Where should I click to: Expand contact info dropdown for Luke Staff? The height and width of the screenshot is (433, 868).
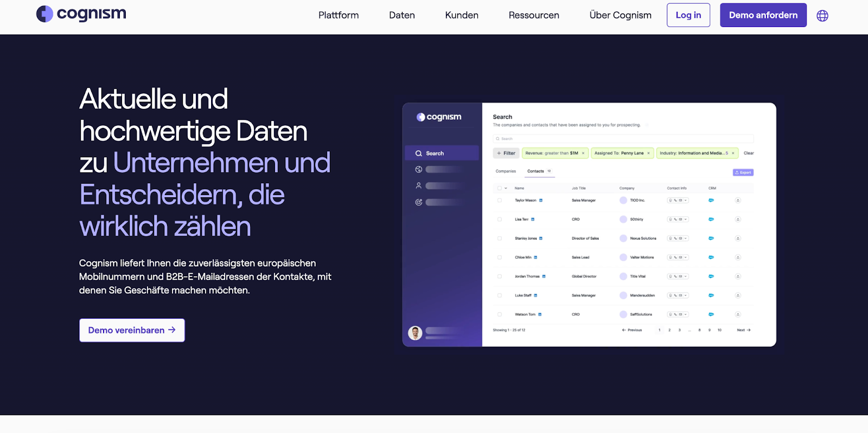tap(686, 295)
